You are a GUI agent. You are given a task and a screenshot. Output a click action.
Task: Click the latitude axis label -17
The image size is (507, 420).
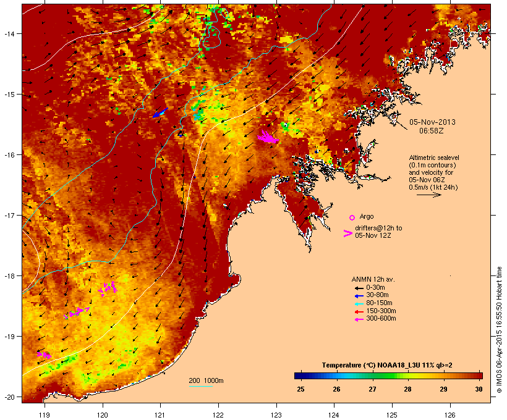(9, 215)
